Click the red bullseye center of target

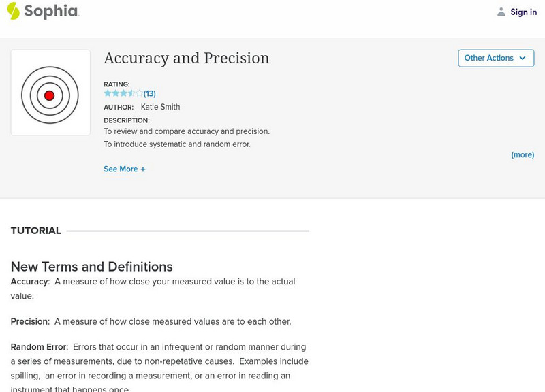(49, 96)
